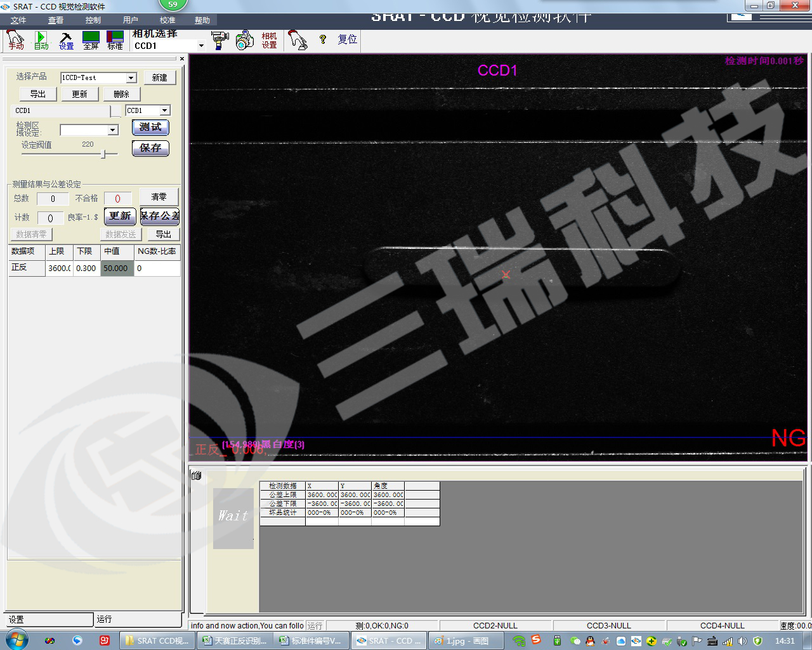This screenshot has height=650, width=812.
Task: Click the 不合格 count field
Action: point(117,199)
